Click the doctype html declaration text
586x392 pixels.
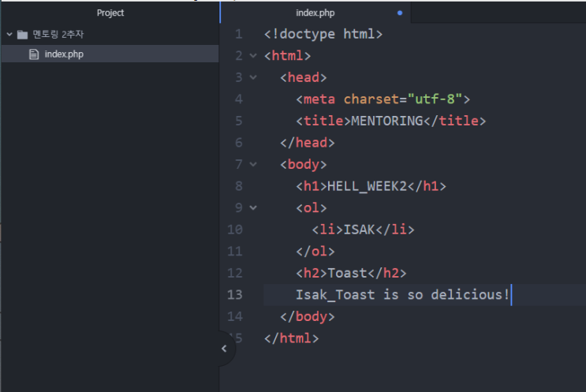coord(323,34)
